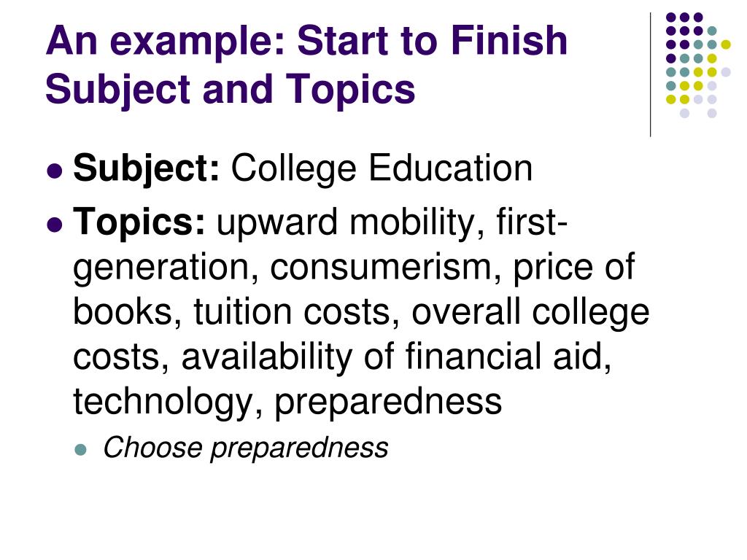Click the italic 'Choose preparedness' sub-bullet
Viewport: 747px width, 560px height.
246,448
